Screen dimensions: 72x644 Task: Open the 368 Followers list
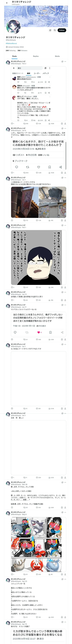coord(22,50)
